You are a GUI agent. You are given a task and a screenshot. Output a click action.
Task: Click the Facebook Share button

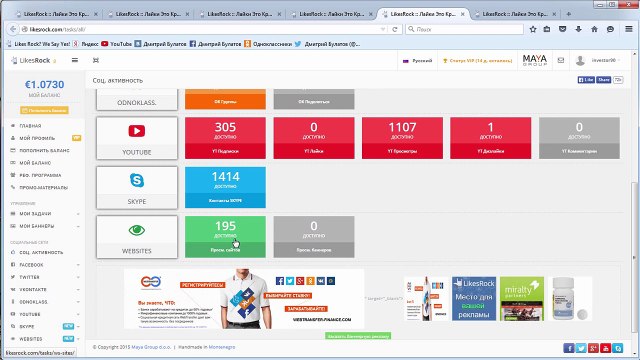(604, 80)
